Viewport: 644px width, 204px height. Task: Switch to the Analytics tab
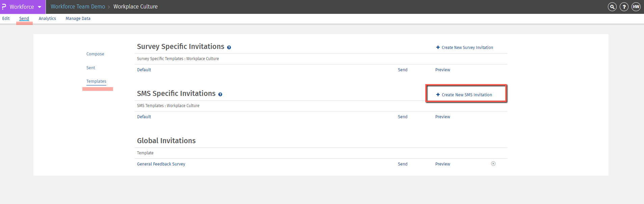click(47, 19)
